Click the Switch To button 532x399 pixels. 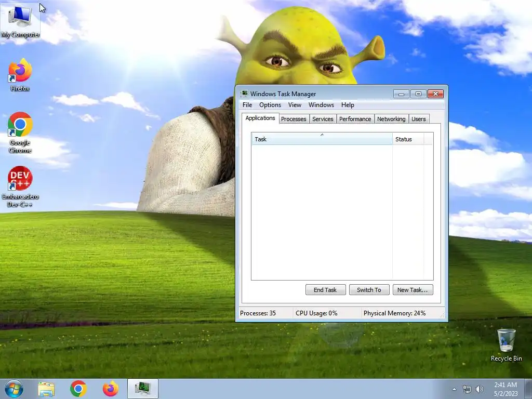pyautogui.click(x=369, y=290)
